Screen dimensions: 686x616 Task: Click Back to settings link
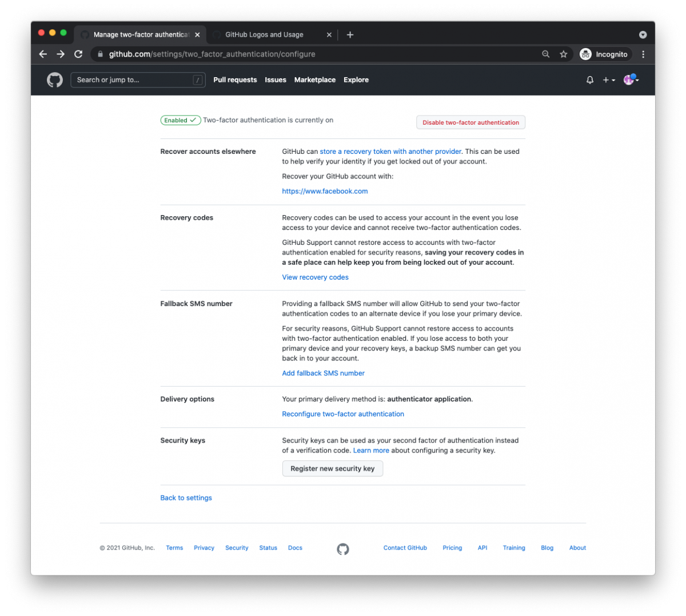(x=186, y=498)
